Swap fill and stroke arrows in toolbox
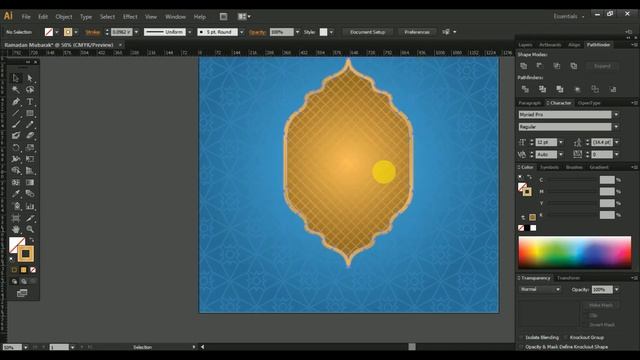The width and height of the screenshot is (640, 360). (x=31, y=240)
